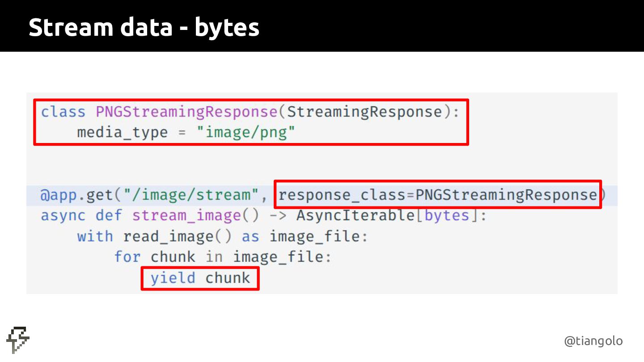
Task: Click the stream_image function name
Action: tap(186, 216)
